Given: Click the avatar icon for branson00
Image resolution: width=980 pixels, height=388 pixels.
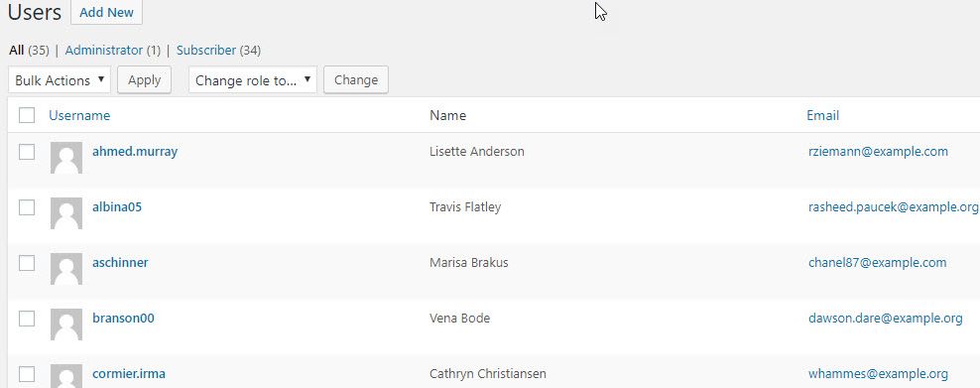Looking at the screenshot, I should pyautogui.click(x=66, y=324).
